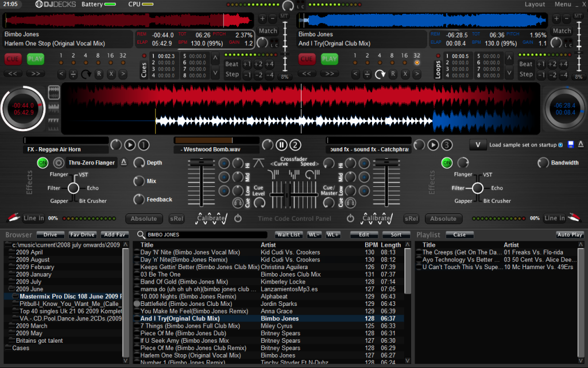The width and height of the screenshot is (588, 368).
Task: Click the left Absolute button
Action: click(144, 218)
